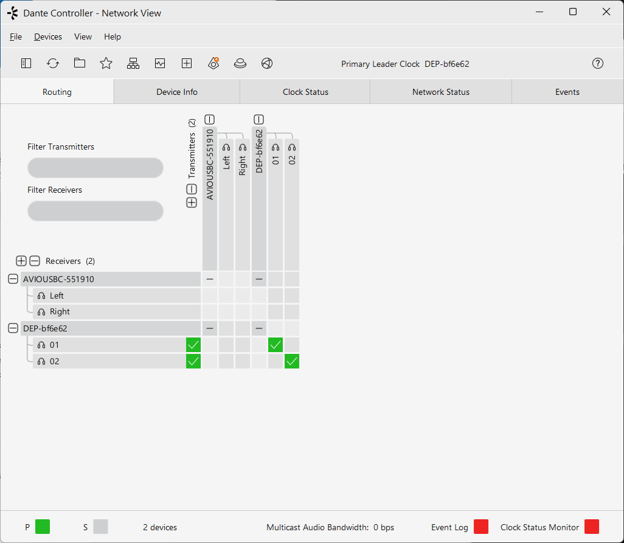Click the star preset icon in toolbar
The image size is (624, 543).
coord(106,63)
